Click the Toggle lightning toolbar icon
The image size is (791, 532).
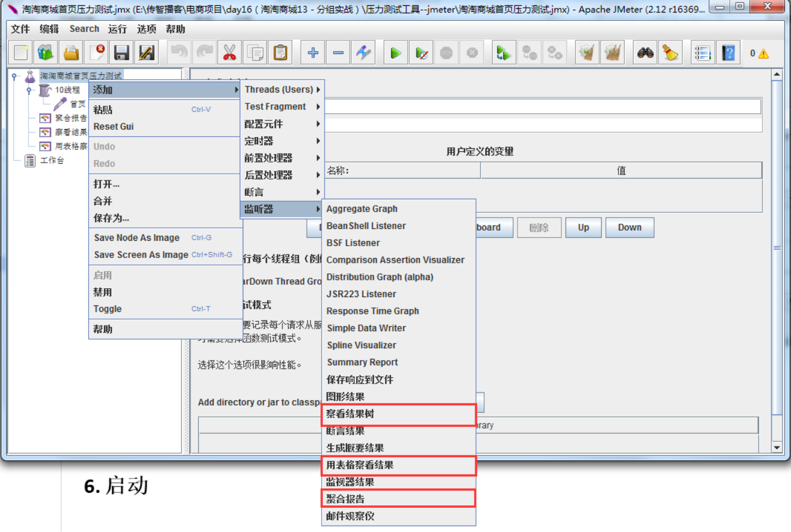[x=364, y=53]
